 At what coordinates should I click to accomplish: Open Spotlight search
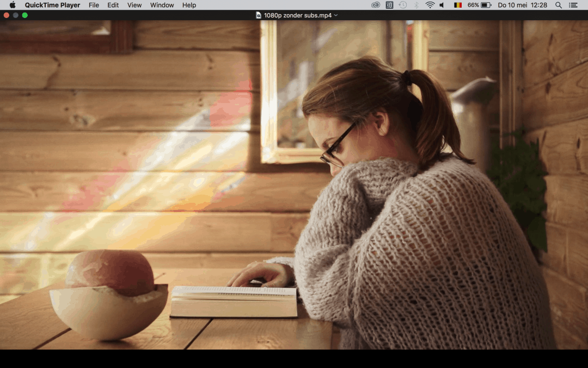coord(559,5)
